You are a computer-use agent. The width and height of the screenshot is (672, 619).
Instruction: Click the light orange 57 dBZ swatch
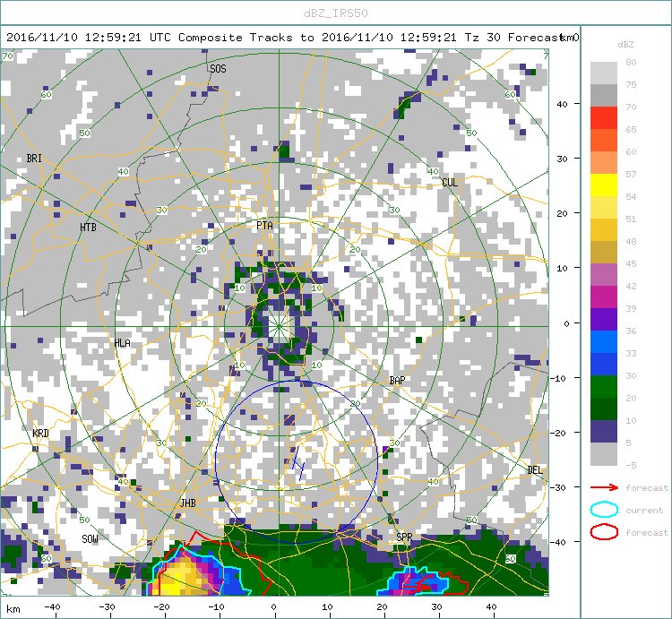coord(604,163)
